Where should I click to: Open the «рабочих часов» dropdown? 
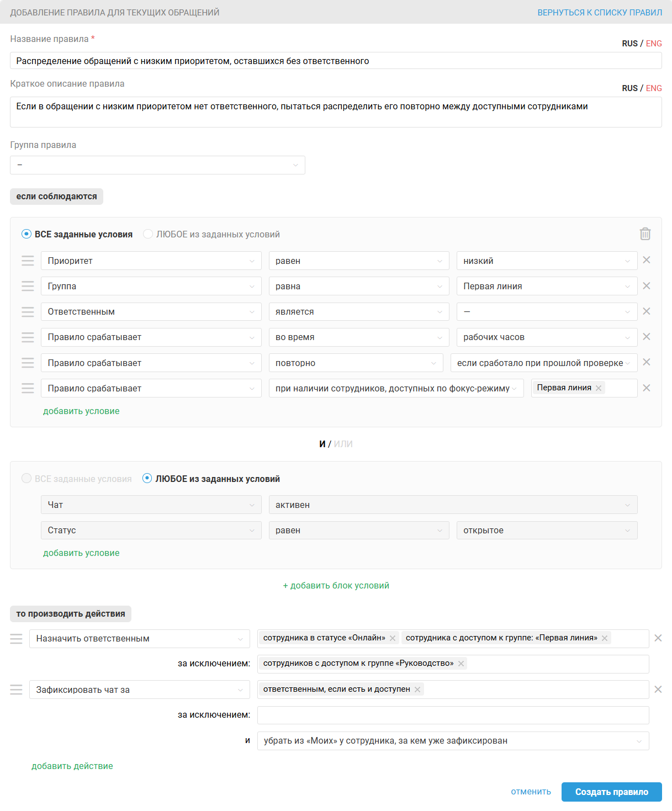[547, 337]
